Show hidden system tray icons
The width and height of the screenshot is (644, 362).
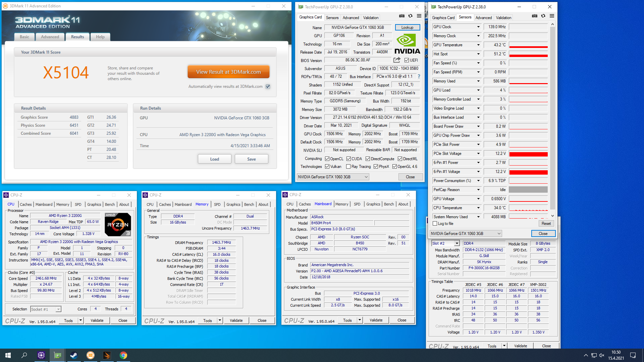[586, 355]
